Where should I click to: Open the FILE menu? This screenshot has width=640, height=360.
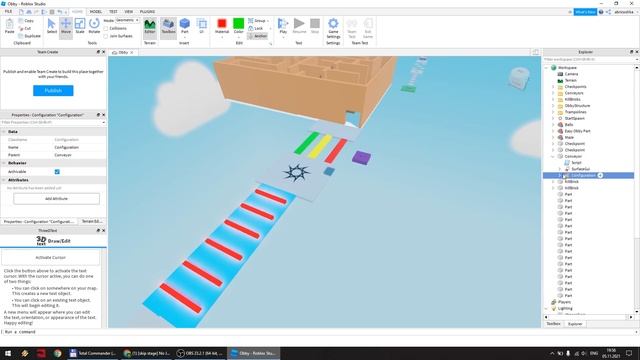click(8, 12)
